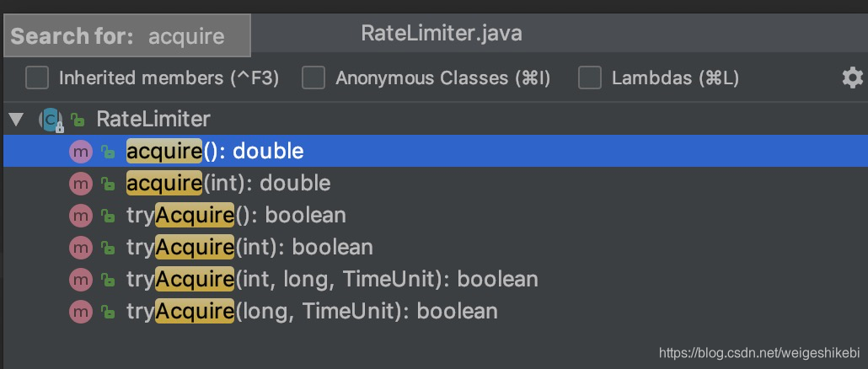Click method icon beside acquire(int): double
The height and width of the screenshot is (369, 868).
coord(81,184)
